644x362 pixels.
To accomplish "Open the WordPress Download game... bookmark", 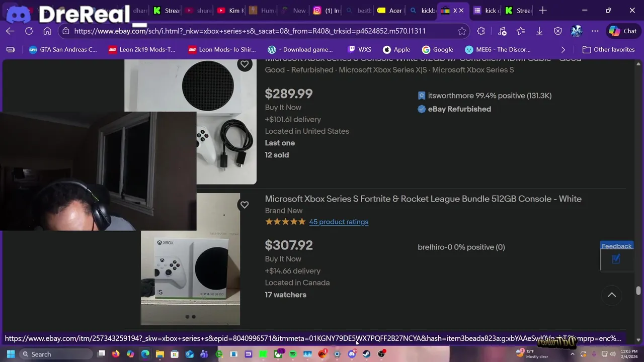I will click(x=300, y=49).
